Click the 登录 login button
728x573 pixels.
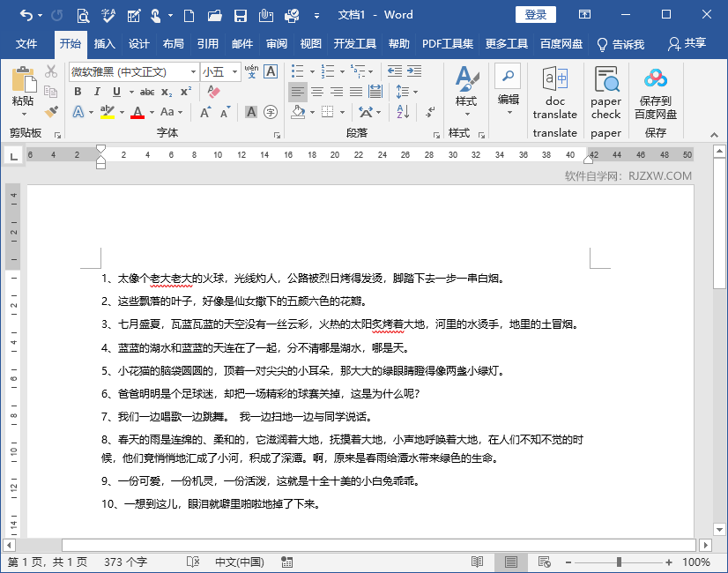[535, 14]
